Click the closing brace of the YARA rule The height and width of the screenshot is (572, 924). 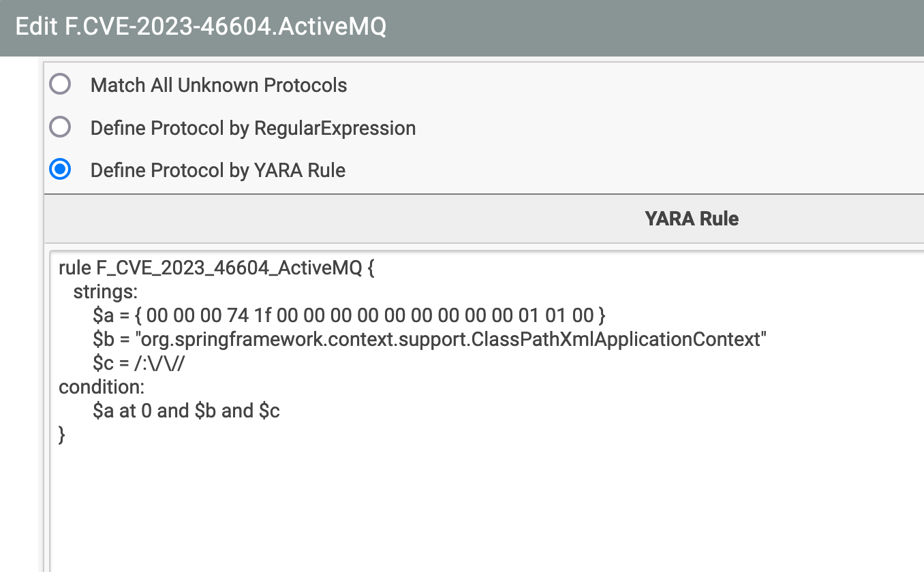61,434
